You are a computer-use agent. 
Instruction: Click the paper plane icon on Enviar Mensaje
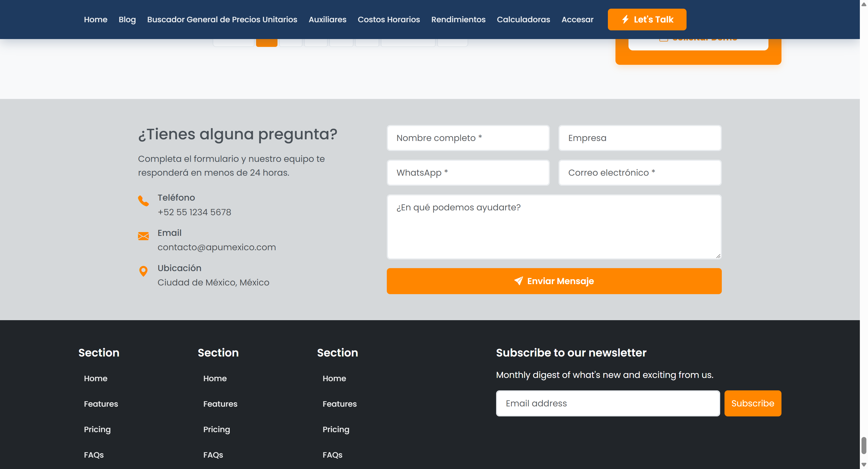(519, 281)
